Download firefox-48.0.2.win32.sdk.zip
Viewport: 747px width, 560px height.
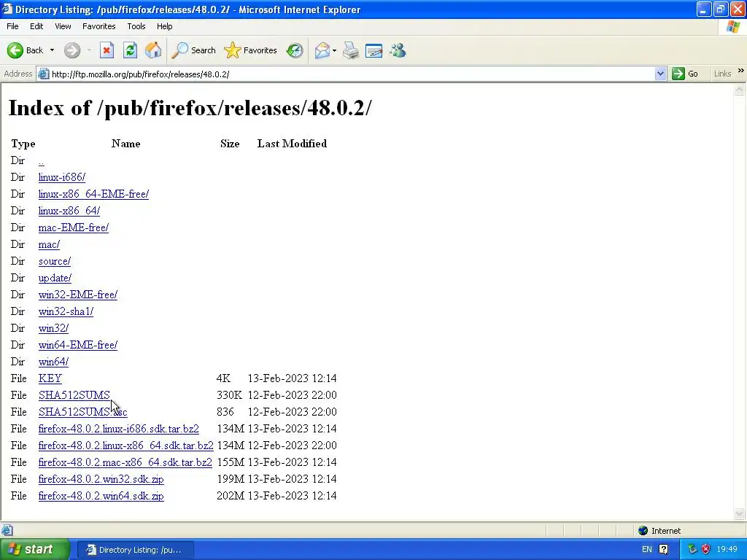click(x=101, y=478)
